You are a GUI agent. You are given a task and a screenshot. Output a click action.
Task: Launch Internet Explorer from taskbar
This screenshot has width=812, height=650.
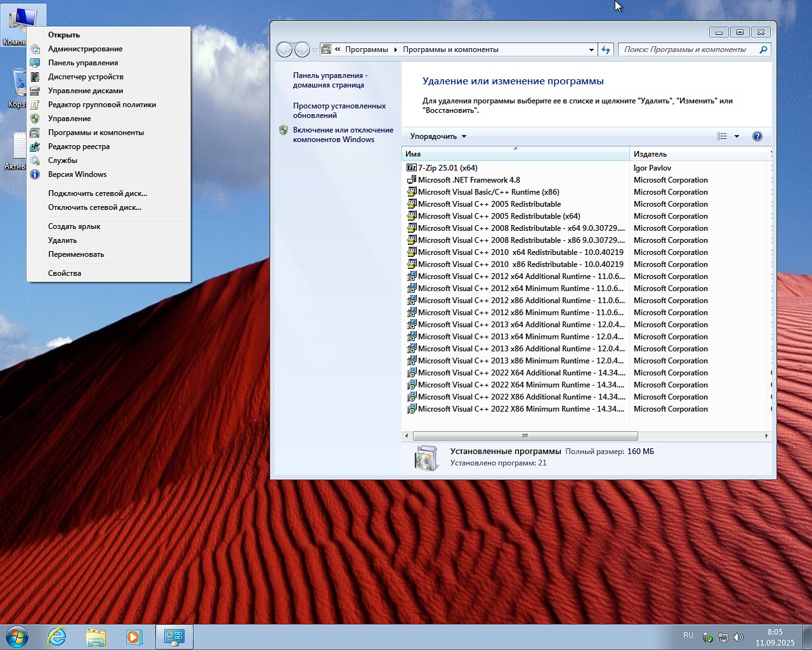pos(57,637)
